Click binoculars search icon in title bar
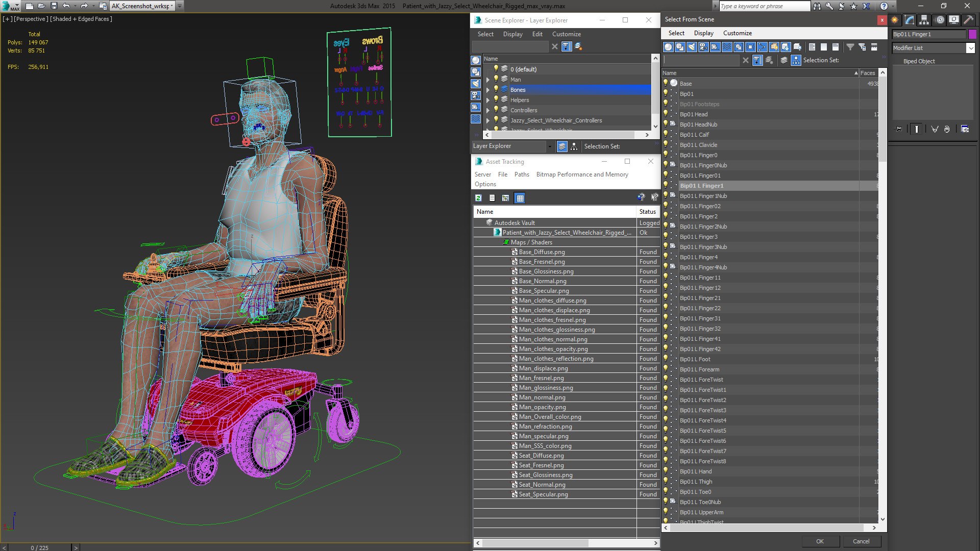 click(x=817, y=6)
